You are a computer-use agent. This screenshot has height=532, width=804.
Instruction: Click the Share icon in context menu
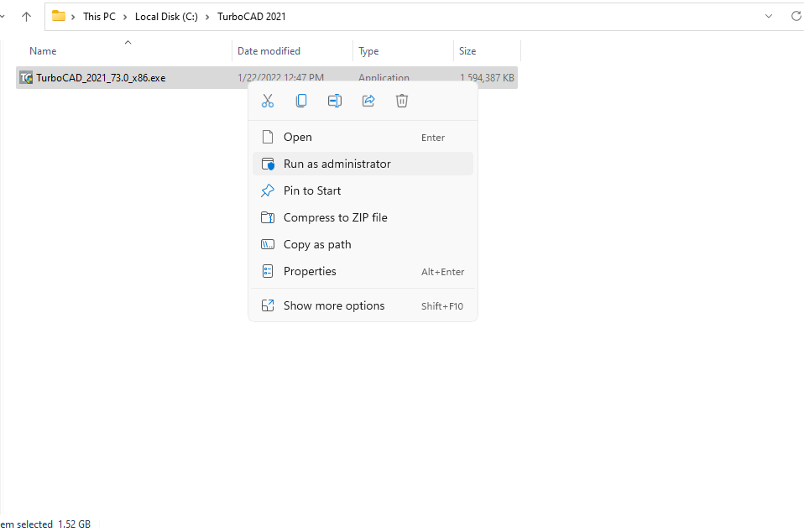pos(368,101)
